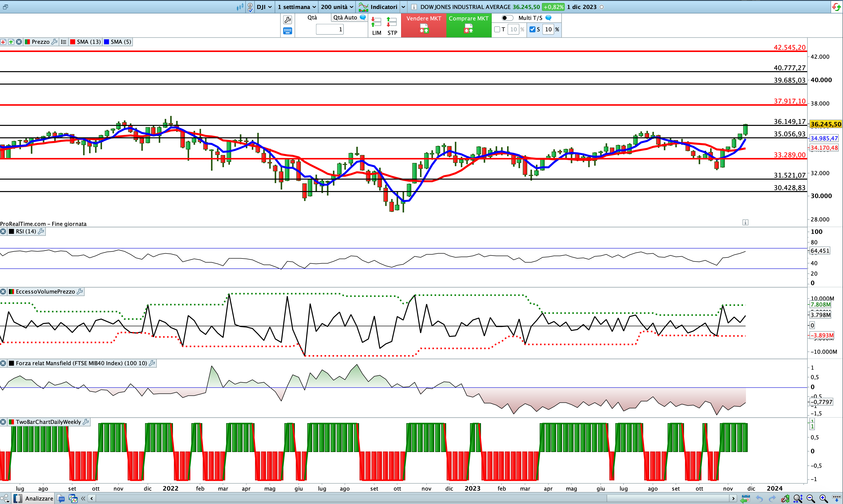Close the Forza relat Mansfield panel
The width and height of the screenshot is (843, 504).
(x=3, y=363)
